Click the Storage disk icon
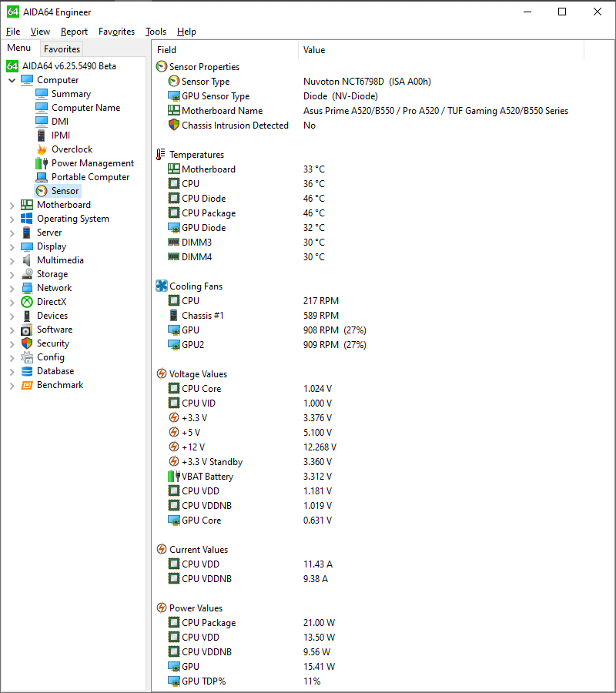Viewport: 616px width, 693px height. click(x=27, y=274)
